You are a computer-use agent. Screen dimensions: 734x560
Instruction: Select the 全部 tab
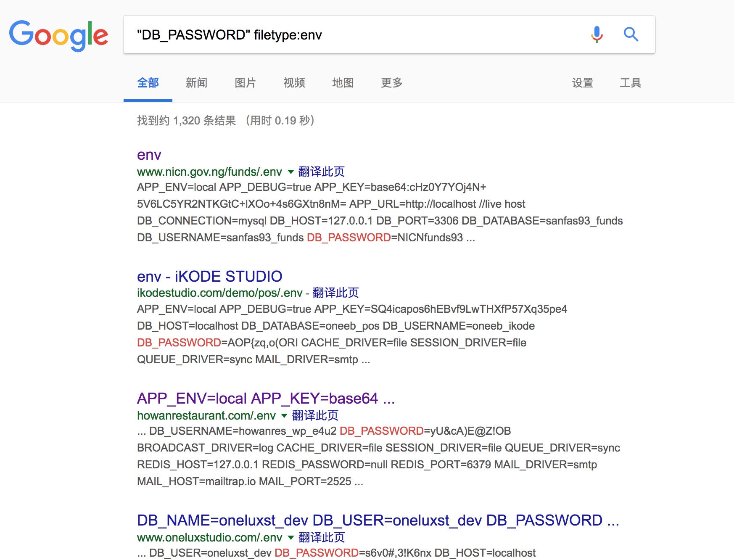click(x=148, y=83)
